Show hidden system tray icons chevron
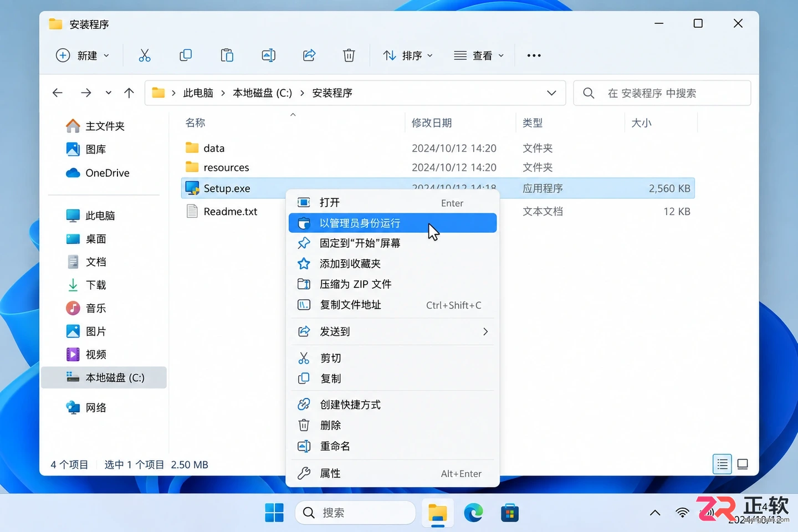Screen dimensions: 798x532 click(655, 513)
